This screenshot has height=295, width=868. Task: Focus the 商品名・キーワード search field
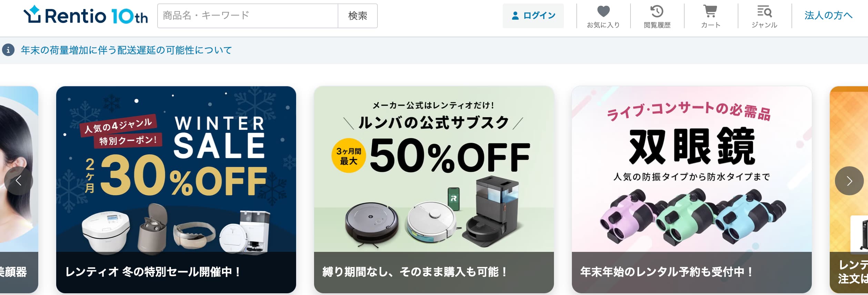point(248,16)
